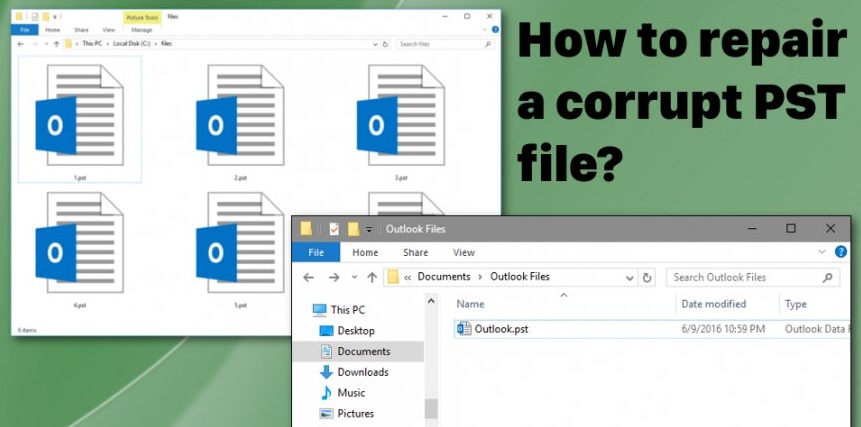This screenshot has height=427, width=861.
Task: Select Downloads in navigation pane
Action: (x=354, y=372)
